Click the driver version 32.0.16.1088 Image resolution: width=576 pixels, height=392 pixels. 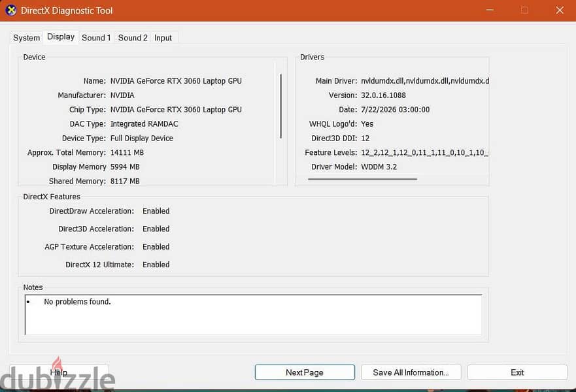pos(383,95)
